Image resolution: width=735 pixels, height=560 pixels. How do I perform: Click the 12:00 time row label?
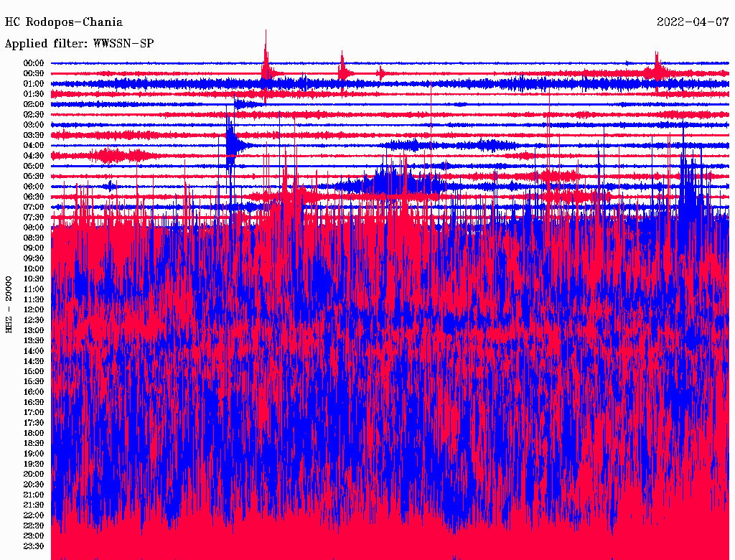point(34,309)
